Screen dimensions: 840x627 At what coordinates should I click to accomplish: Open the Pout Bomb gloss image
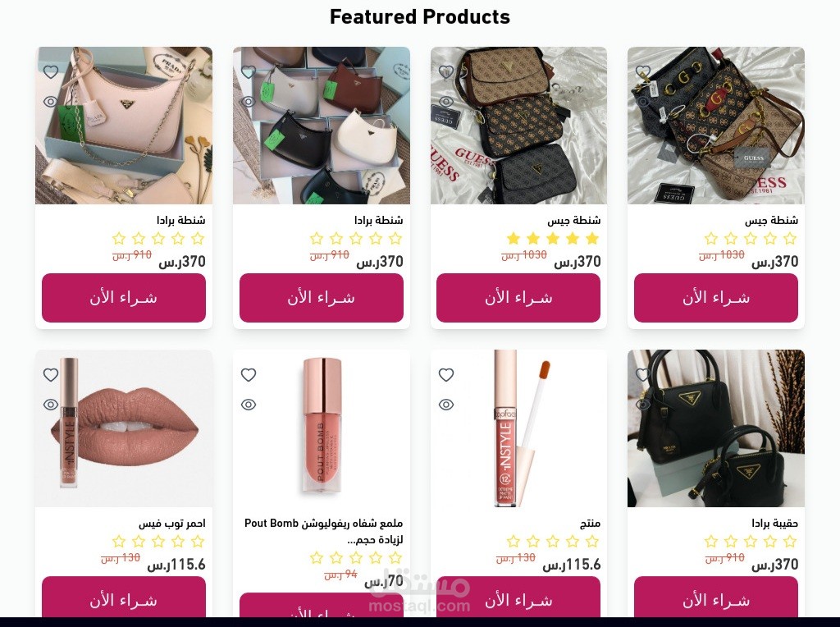pyautogui.click(x=322, y=428)
